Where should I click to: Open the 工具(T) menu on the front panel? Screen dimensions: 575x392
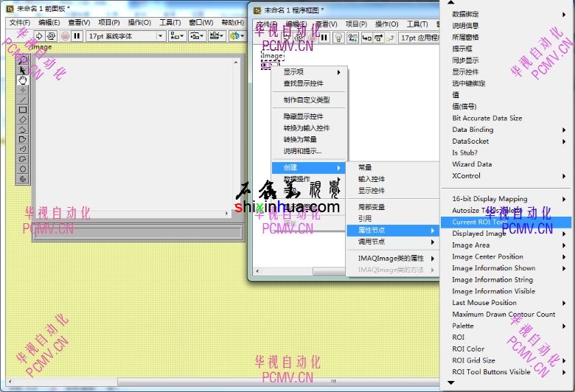(170, 22)
